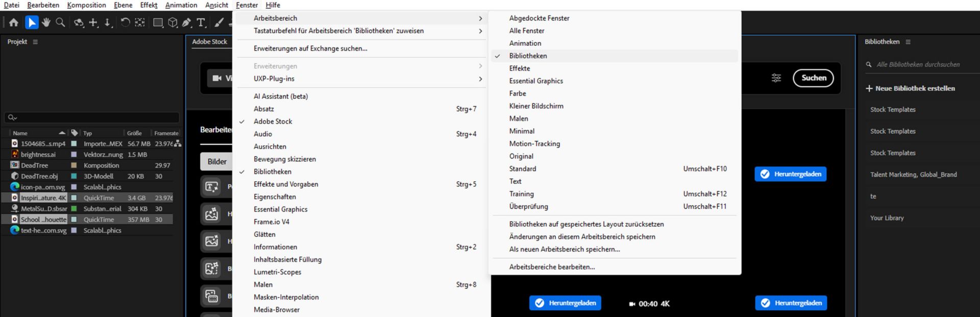Select the Pan camera (four-arrow) tool

(x=93, y=22)
